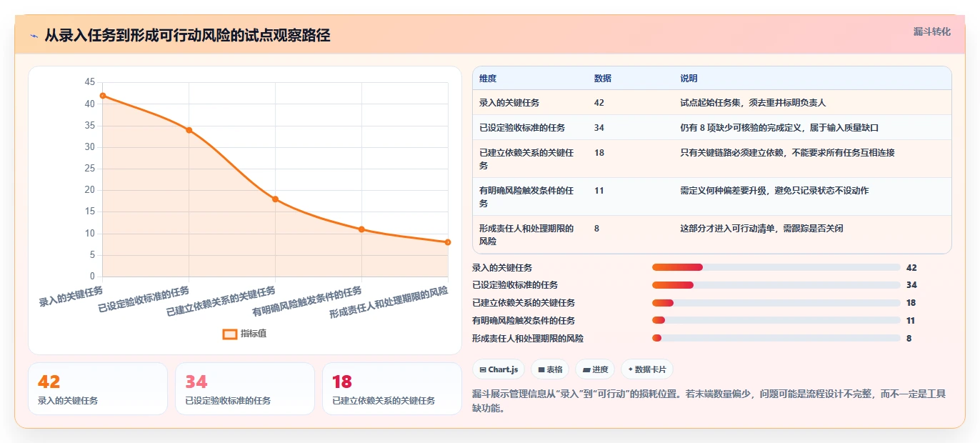The width and height of the screenshot is (980, 443).
Task: Click the table value 42
Action: coord(599,103)
